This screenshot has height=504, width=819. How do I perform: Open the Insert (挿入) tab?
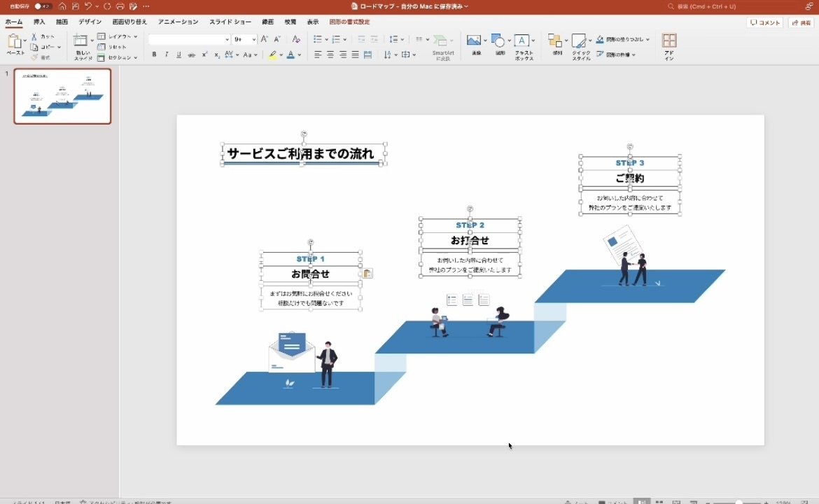[39, 22]
